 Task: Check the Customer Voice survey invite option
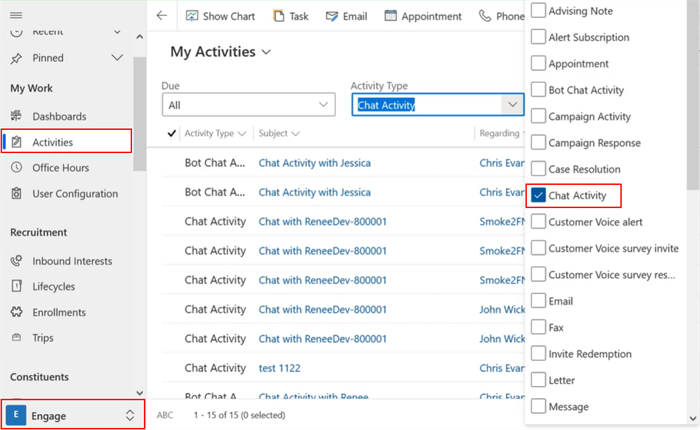[538, 248]
